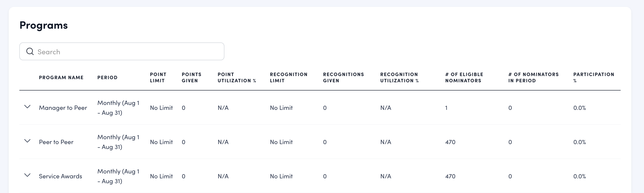The width and height of the screenshot is (644, 193).
Task: Sort by Program Name column header
Action: point(61,78)
